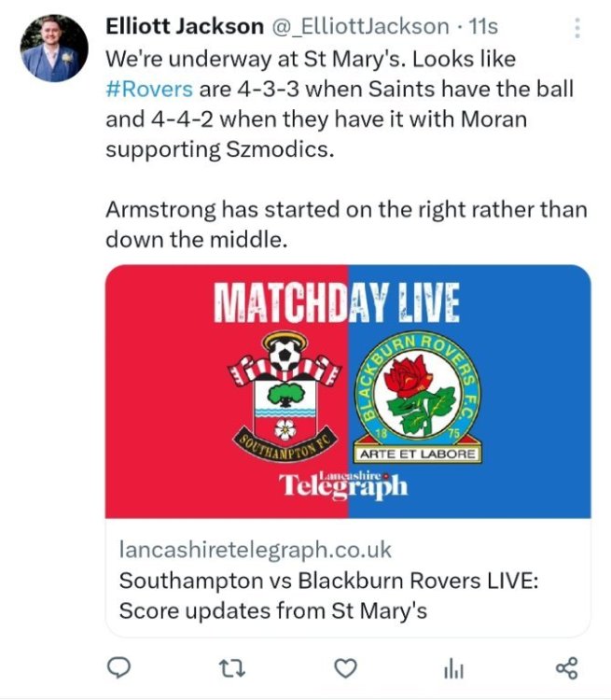Like the tweet with the heart icon
Image resolution: width=611 pixels, height=700 pixels.
[x=346, y=667]
